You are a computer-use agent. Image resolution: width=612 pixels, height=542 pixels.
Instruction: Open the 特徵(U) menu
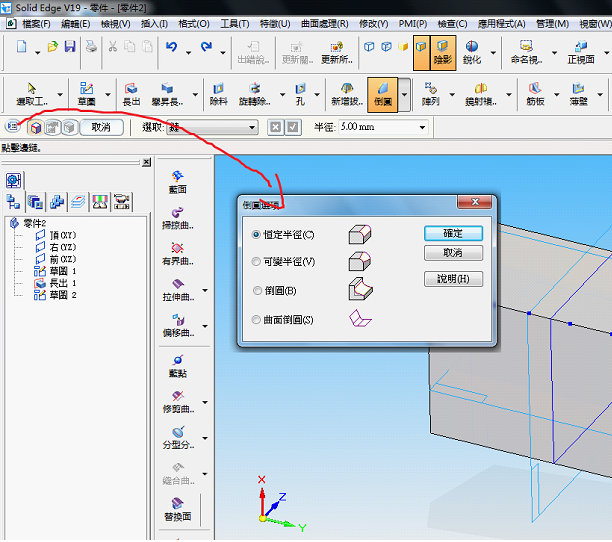275,24
